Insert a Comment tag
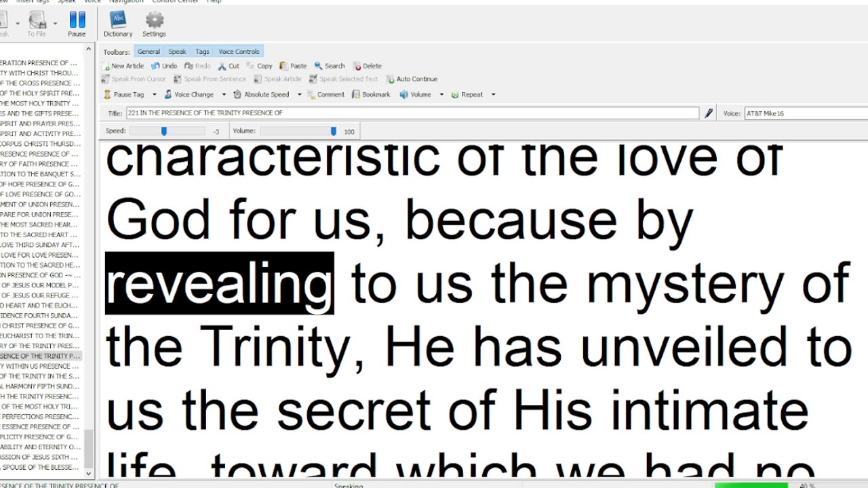The image size is (868, 488). [325, 95]
